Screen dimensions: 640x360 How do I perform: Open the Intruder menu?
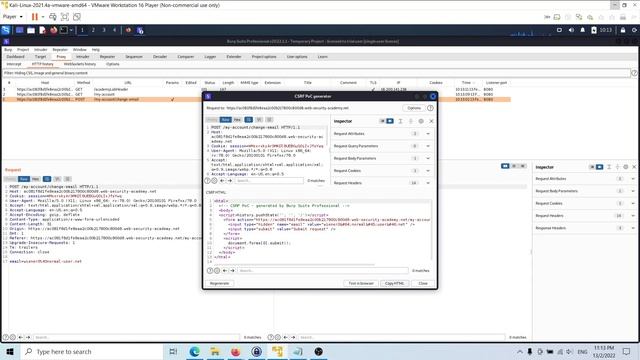coord(40,49)
